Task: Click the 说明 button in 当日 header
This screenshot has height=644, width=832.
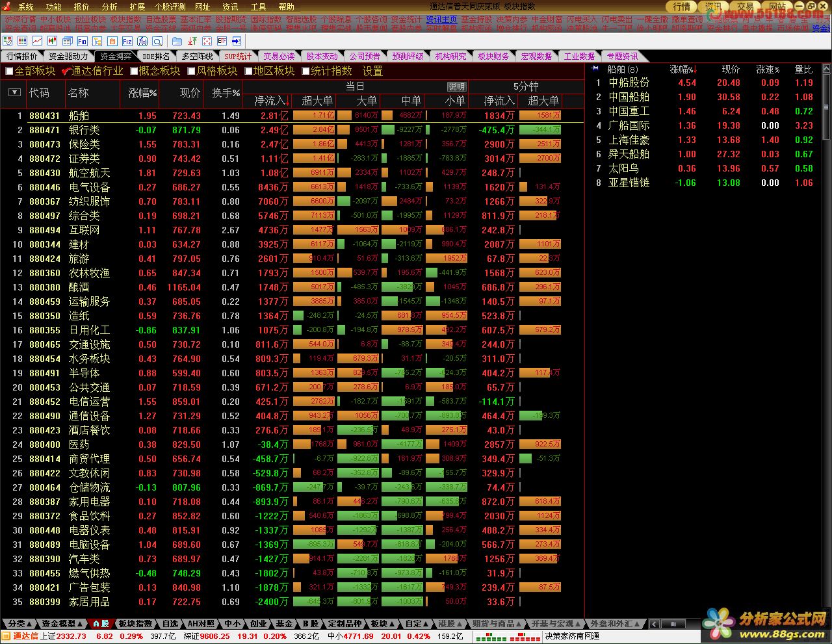Action: tap(456, 86)
